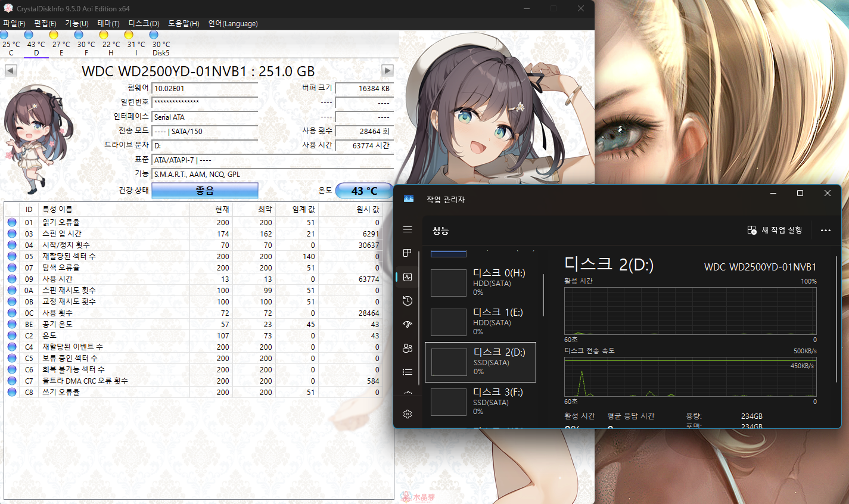
Task: Click the firmware field 10.02E01
Action: tap(205, 88)
